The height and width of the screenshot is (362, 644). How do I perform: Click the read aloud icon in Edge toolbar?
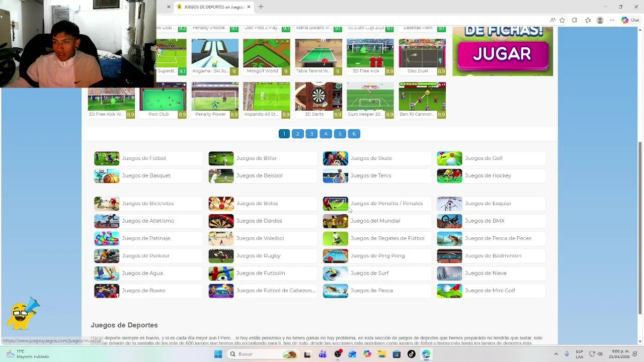point(552,20)
